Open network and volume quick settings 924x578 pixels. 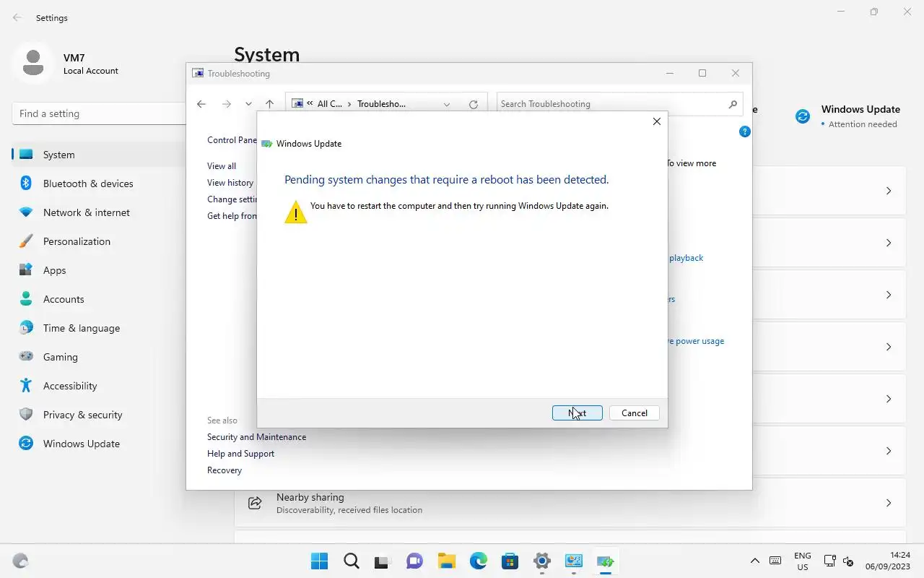click(840, 561)
